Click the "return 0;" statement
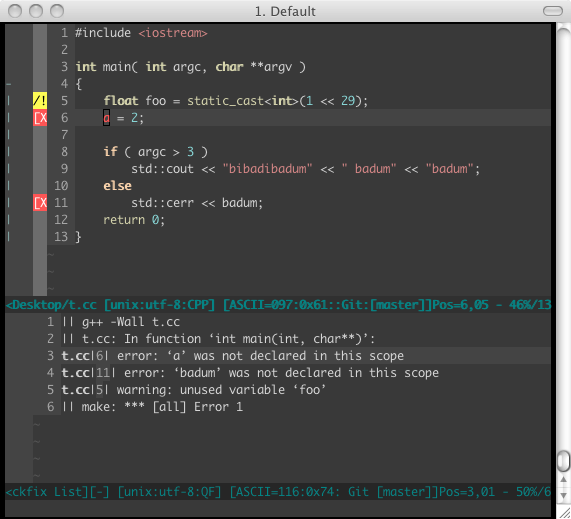The width and height of the screenshot is (571, 519). [x=134, y=220]
